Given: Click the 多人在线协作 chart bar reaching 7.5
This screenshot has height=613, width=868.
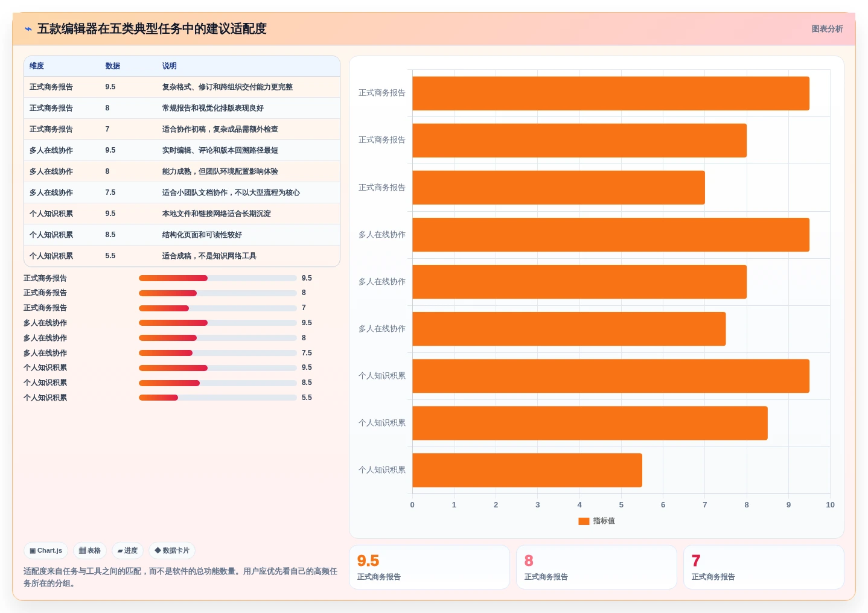Looking at the screenshot, I should click(569, 329).
